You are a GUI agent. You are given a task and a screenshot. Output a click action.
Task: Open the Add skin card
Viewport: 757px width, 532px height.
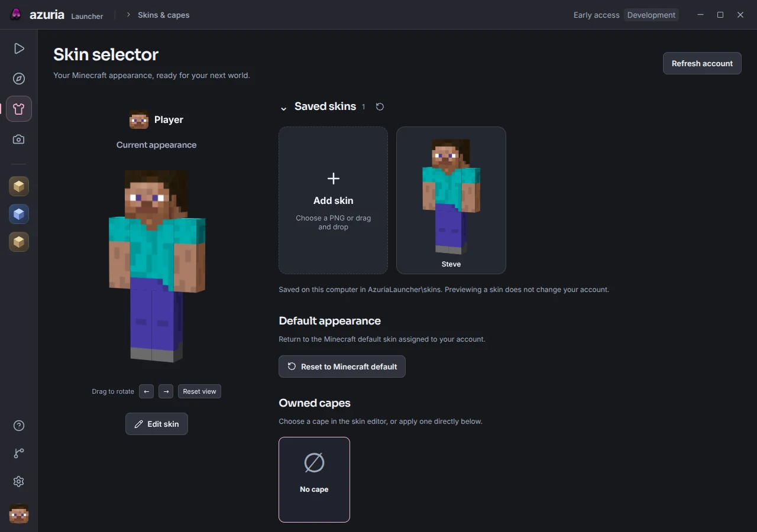(x=334, y=200)
